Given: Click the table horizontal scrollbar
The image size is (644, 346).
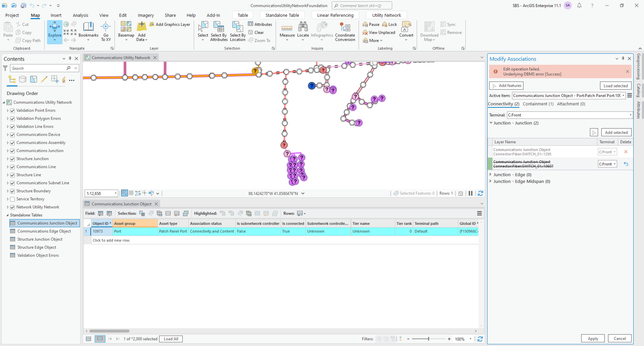Looking at the screenshot, I should pos(109,331).
